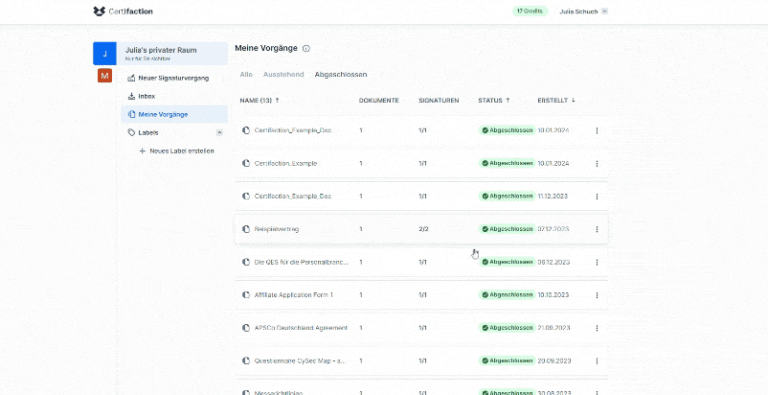768x395 pixels.
Task: Open the kebab menu for APSCo Deutschland Agreement
Action: click(597, 328)
